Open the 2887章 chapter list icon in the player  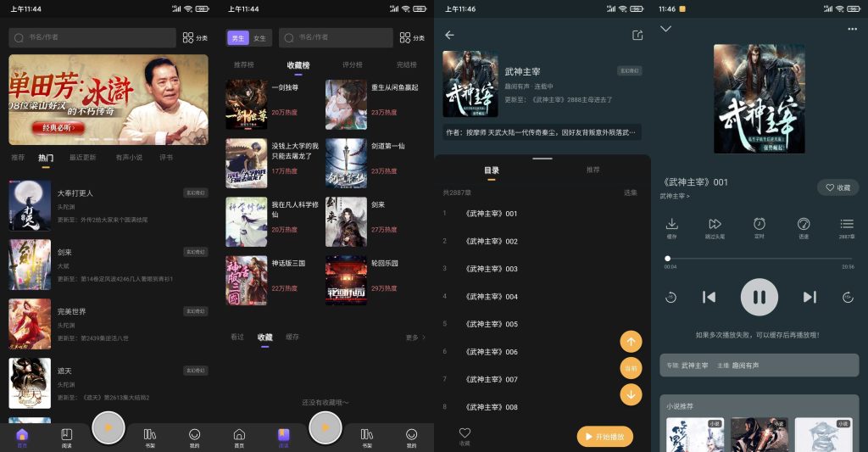pos(847,228)
